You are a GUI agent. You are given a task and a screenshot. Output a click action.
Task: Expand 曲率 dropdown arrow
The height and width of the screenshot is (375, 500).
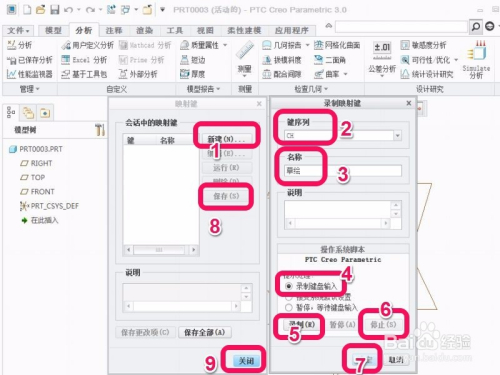coord(345,74)
